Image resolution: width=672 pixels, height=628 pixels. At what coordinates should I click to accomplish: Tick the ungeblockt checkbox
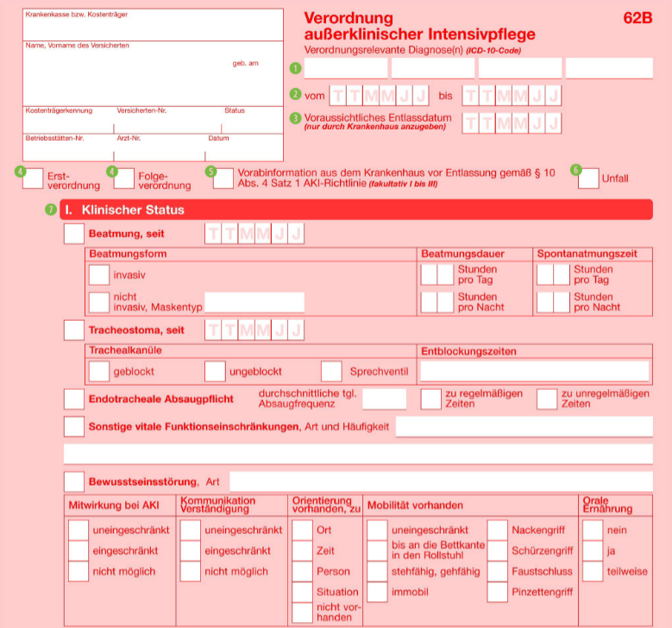(215, 371)
